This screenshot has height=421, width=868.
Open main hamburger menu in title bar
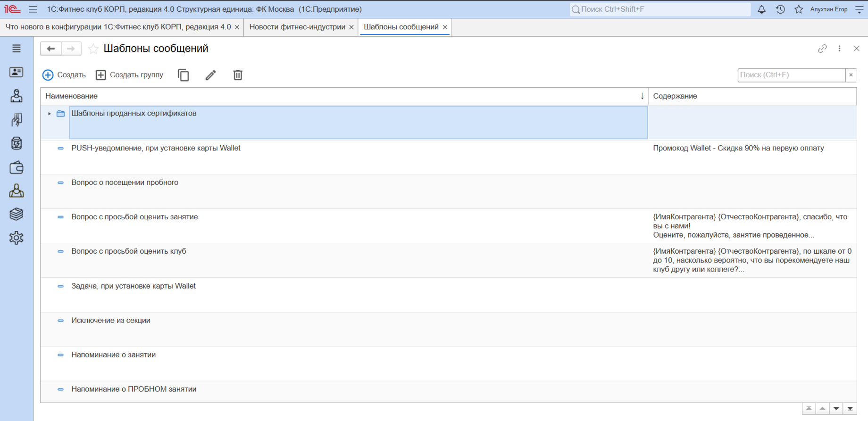point(33,9)
